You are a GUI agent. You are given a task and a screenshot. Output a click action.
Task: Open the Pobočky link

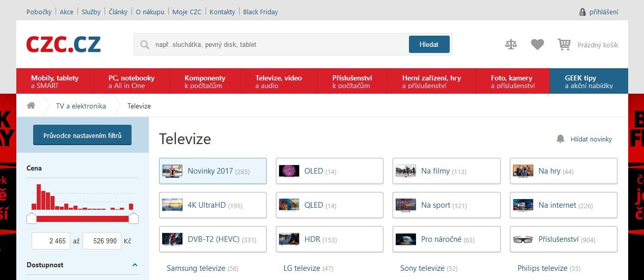tap(39, 12)
